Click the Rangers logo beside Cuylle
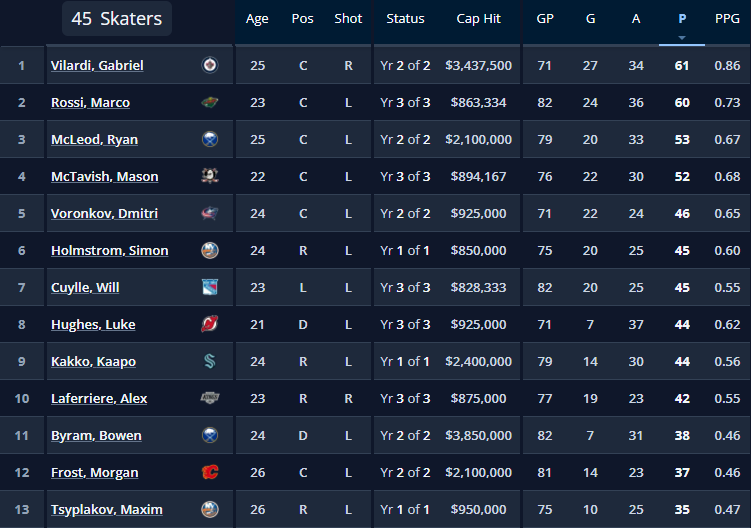Screen dimensions: 751x528 [x=210, y=287]
